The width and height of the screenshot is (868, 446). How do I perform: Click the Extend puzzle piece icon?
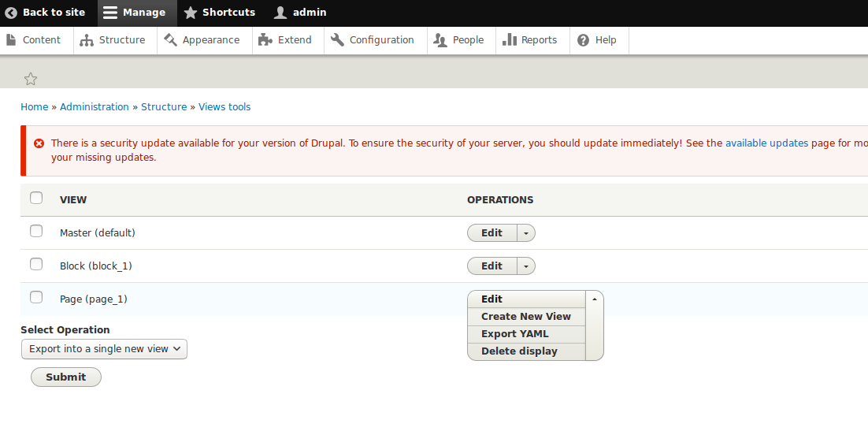pyautogui.click(x=265, y=40)
